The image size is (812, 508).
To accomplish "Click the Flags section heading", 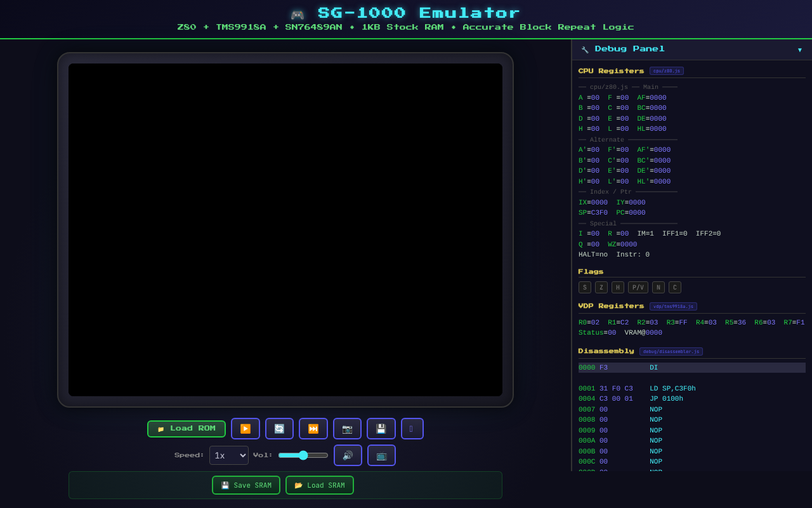I will coord(591,272).
